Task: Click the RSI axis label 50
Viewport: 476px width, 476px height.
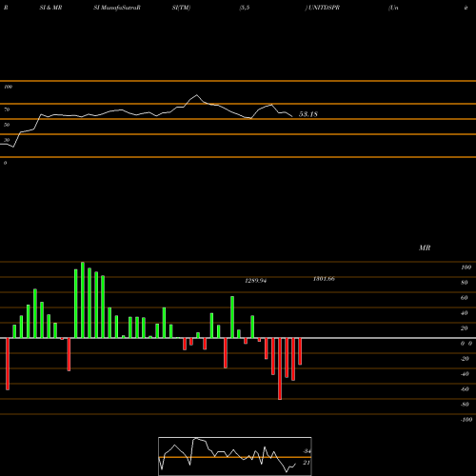Action: [x=7, y=125]
